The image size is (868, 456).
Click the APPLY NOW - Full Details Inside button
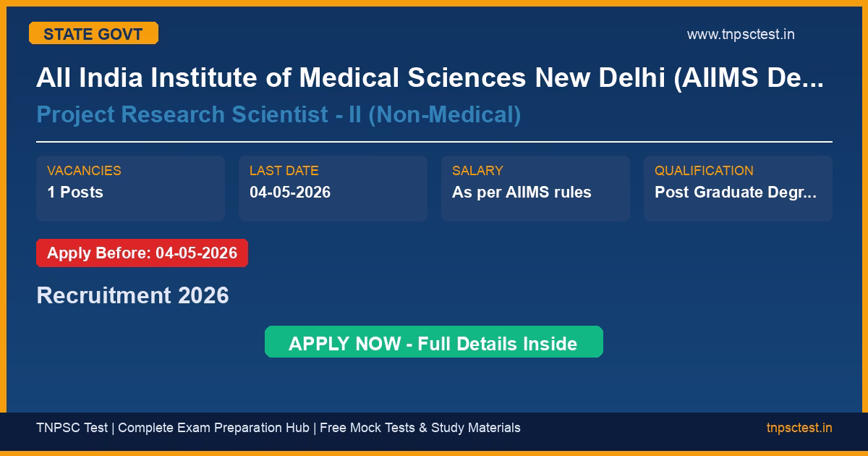(x=433, y=342)
